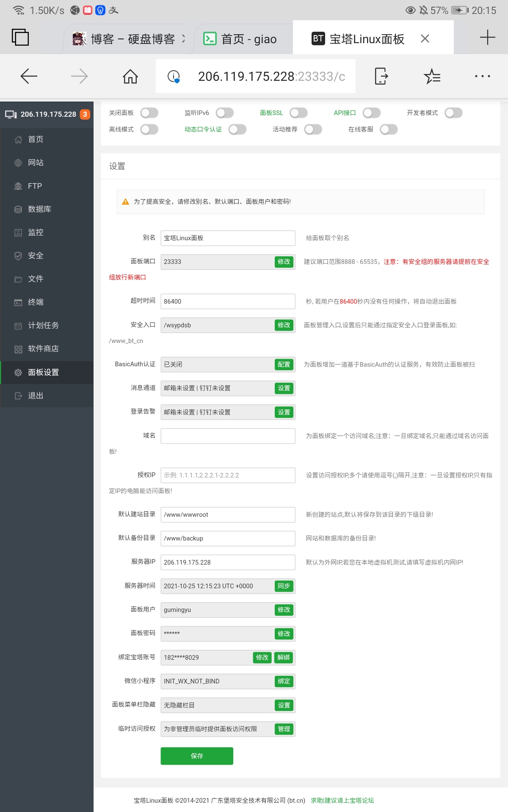Click the 面板SSL green label link
This screenshot has width=508, height=812.
coord(271,113)
